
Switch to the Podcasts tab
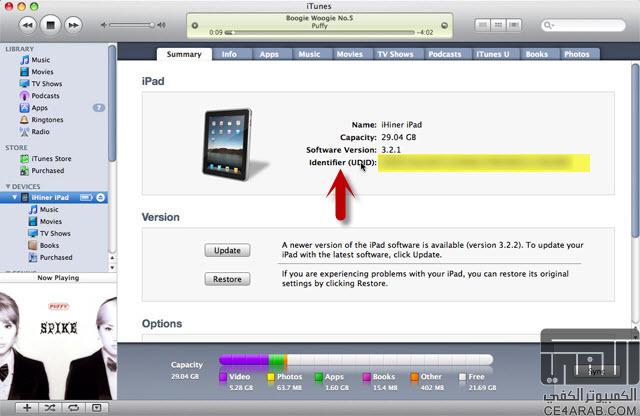tap(445, 54)
